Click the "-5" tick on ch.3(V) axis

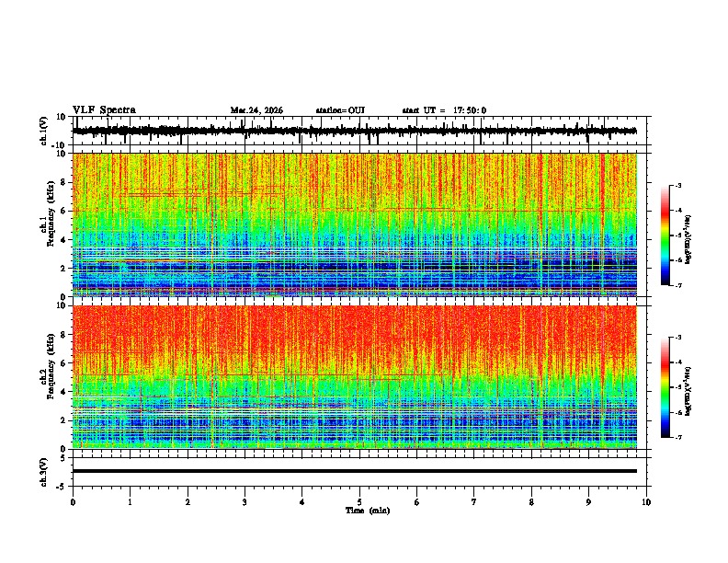62,487
